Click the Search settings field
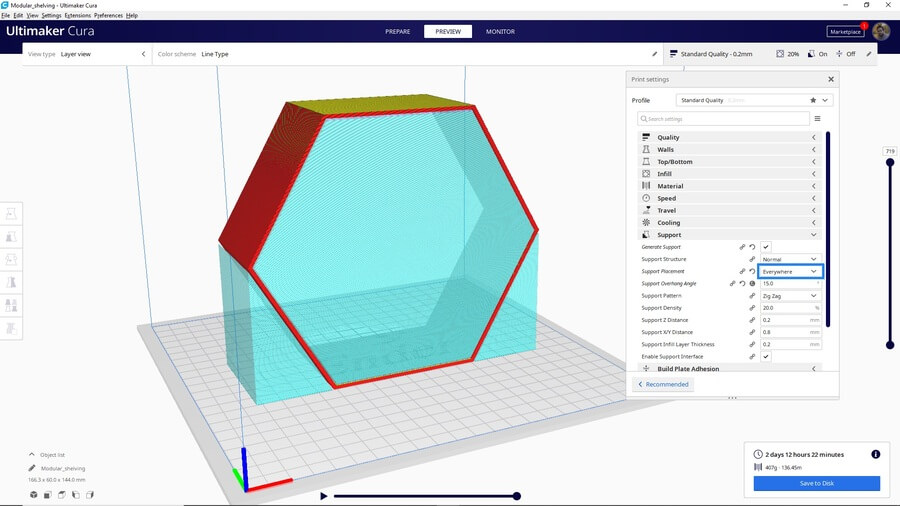Screen dimensions: 900x506 723,119
